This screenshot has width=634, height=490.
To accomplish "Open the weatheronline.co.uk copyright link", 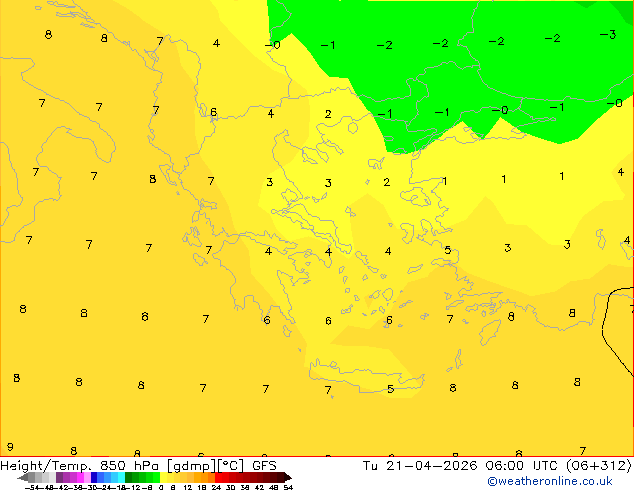I will [550, 481].
